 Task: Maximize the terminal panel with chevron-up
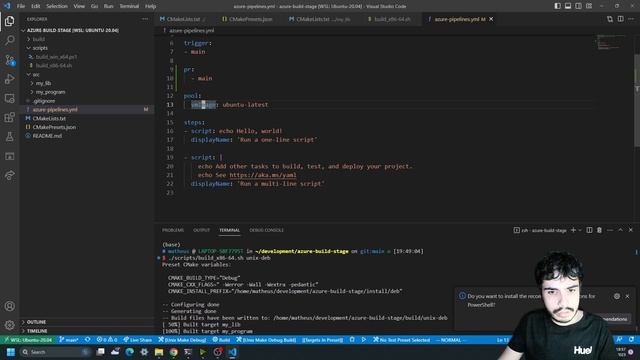620,230
